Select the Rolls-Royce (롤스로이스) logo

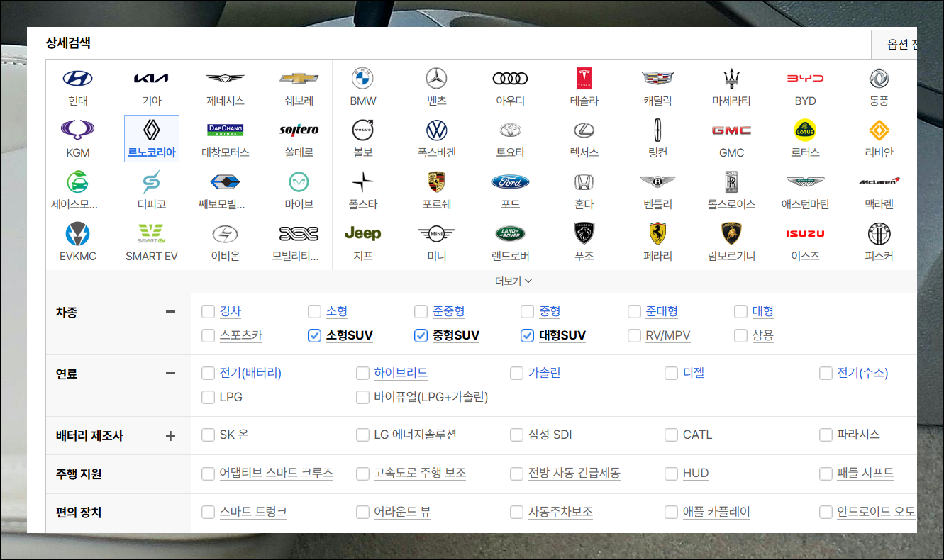tap(732, 182)
